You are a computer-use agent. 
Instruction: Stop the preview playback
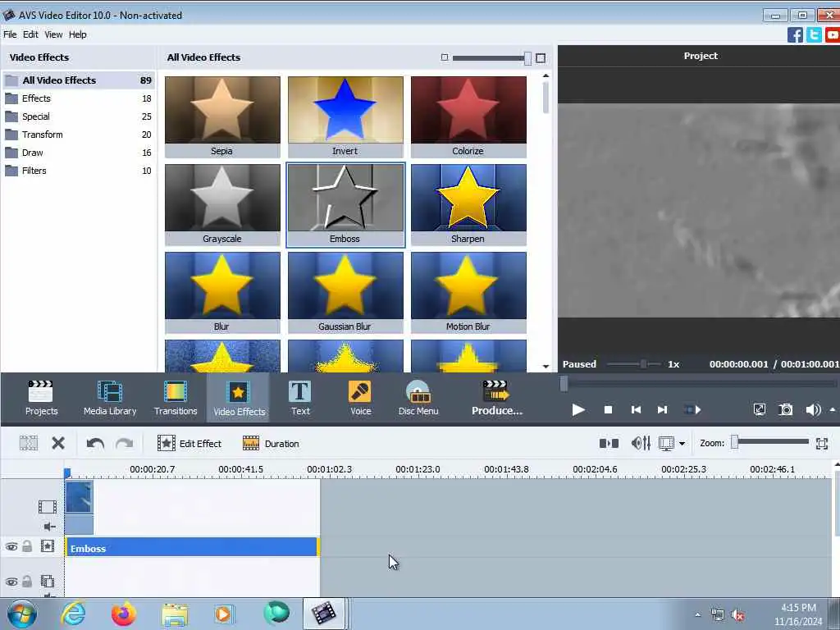[x=608, y=410]
